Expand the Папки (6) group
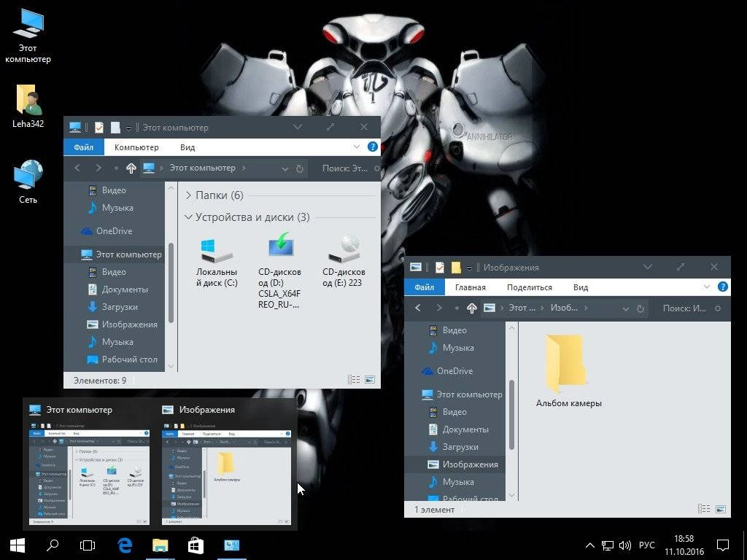This screenshot has height=560, width=747. (188, 195)
